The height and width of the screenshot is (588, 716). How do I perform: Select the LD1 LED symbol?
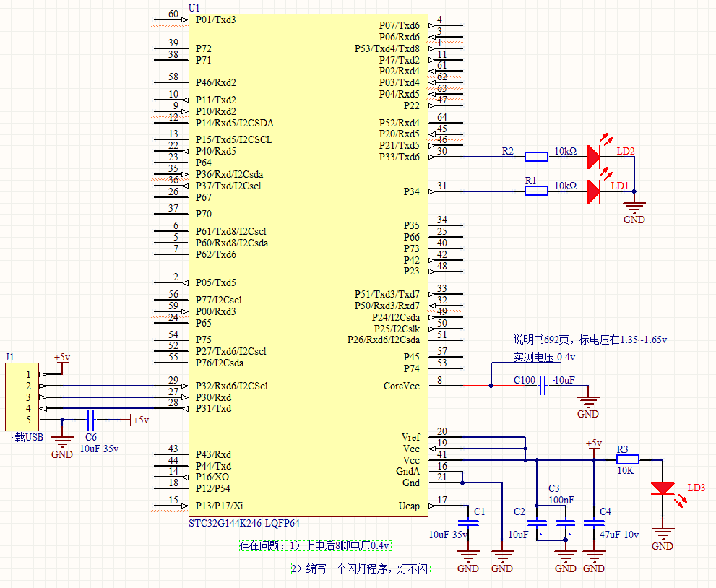594,191
